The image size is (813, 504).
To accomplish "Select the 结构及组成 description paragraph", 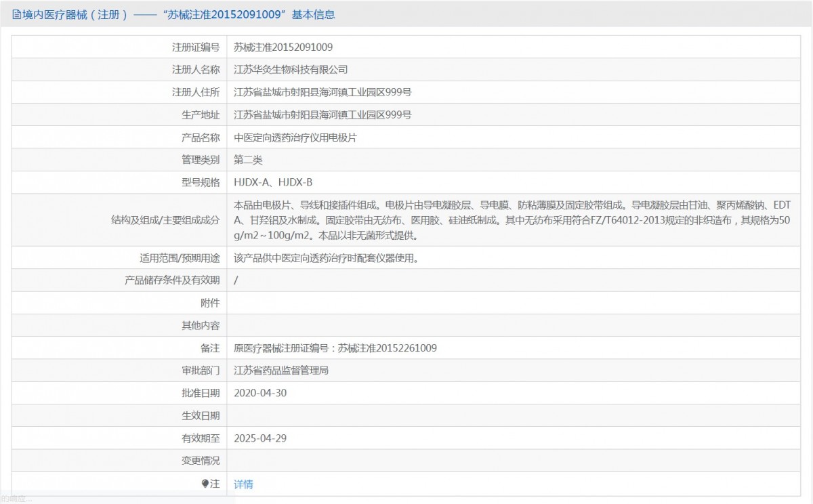I will tap(513, 220).
